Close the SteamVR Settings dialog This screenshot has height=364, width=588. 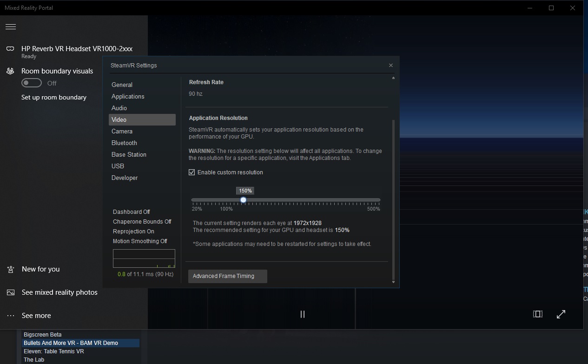[x=391, y=65]
